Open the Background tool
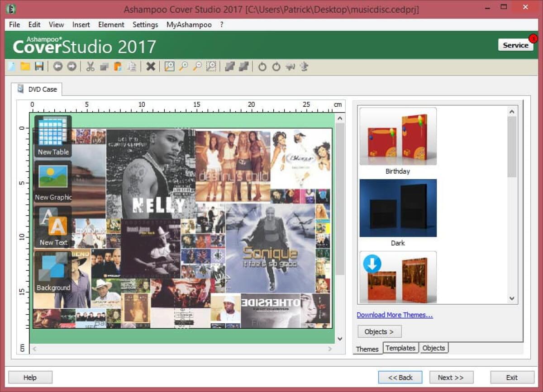Screen dimensions: 543x392 coord(52,270)
